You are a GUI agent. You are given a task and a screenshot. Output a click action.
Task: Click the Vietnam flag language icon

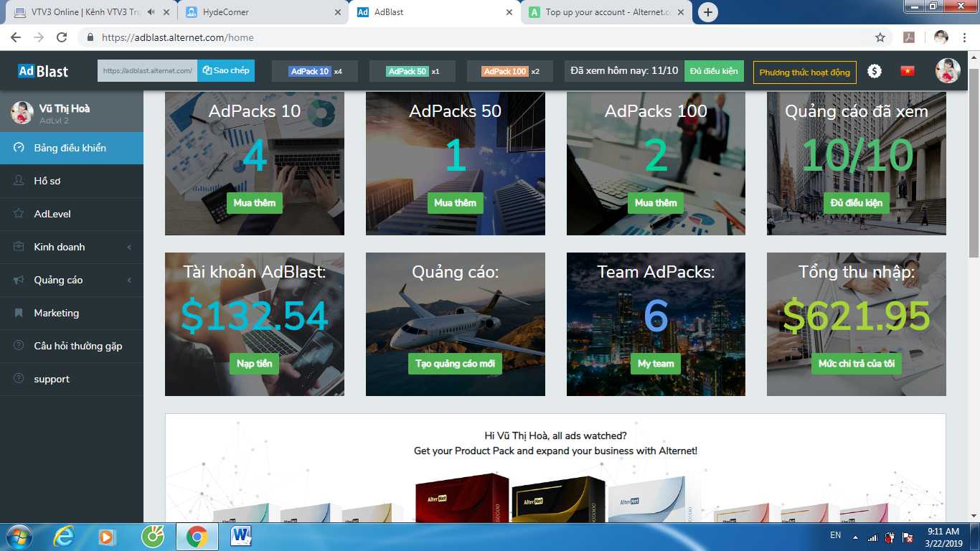point(908,71)
